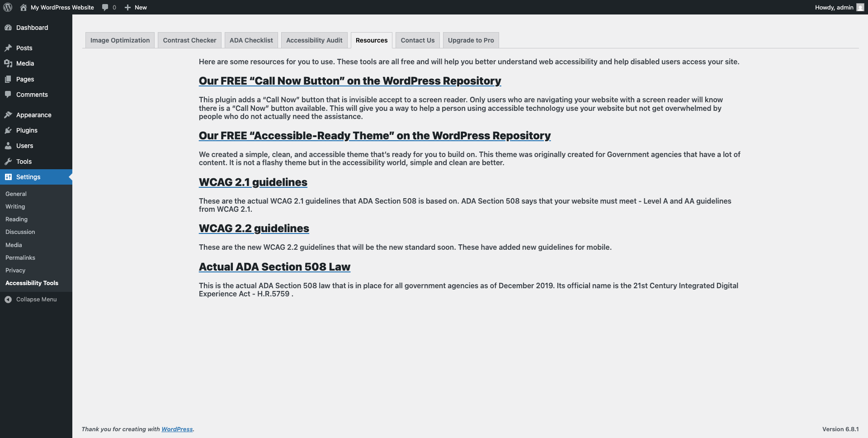Open Pages label in sidebar menu
Screen dimensions: 868x438
[x=25, y=79]
